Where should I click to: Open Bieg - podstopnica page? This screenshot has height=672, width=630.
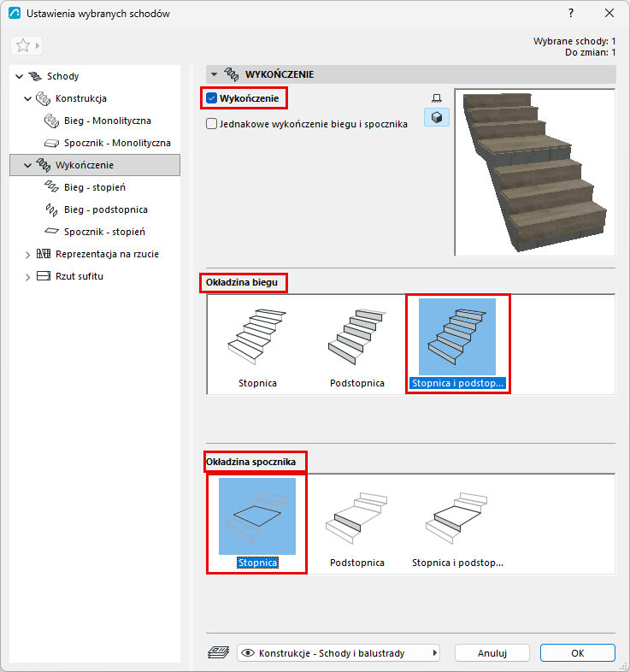106,210
